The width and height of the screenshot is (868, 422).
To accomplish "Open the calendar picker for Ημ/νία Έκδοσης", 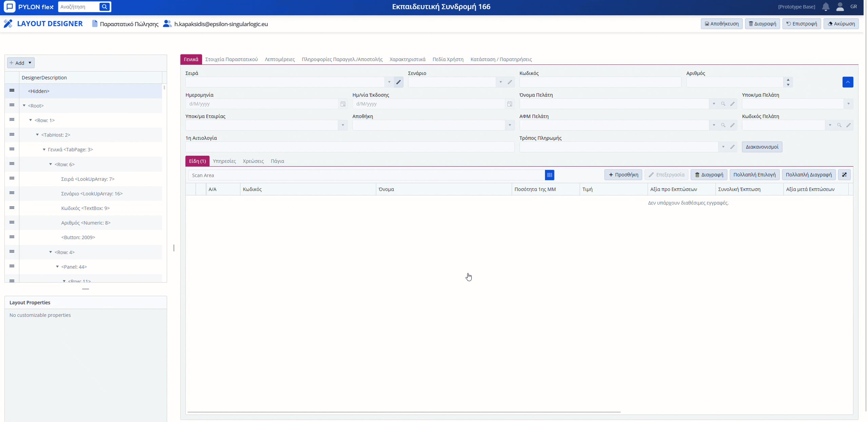I will [x=510, y=104].
